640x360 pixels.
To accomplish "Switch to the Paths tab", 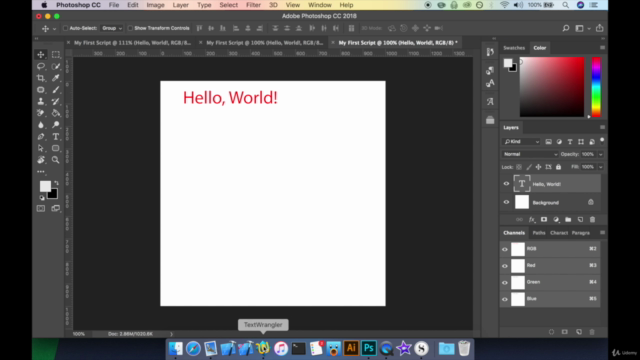I will [x=539, y=233].
